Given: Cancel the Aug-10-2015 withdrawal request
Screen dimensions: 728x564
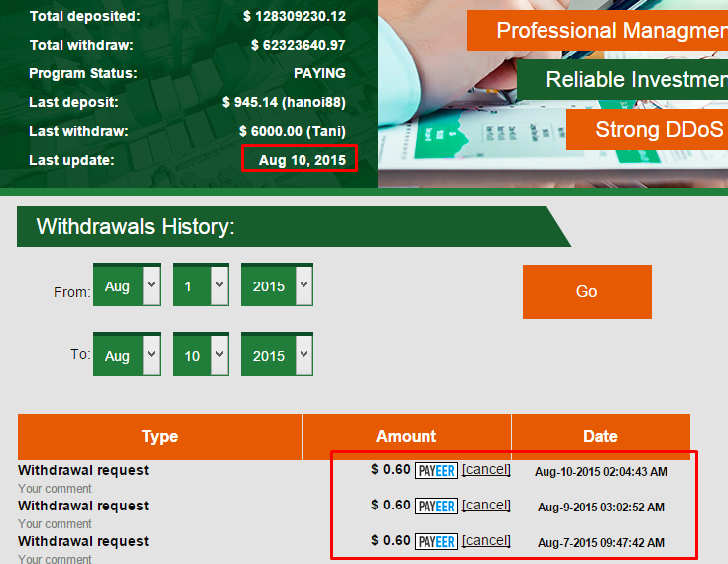Looking at the screenshot, I should pyautogui.click(x=486, y=470).
